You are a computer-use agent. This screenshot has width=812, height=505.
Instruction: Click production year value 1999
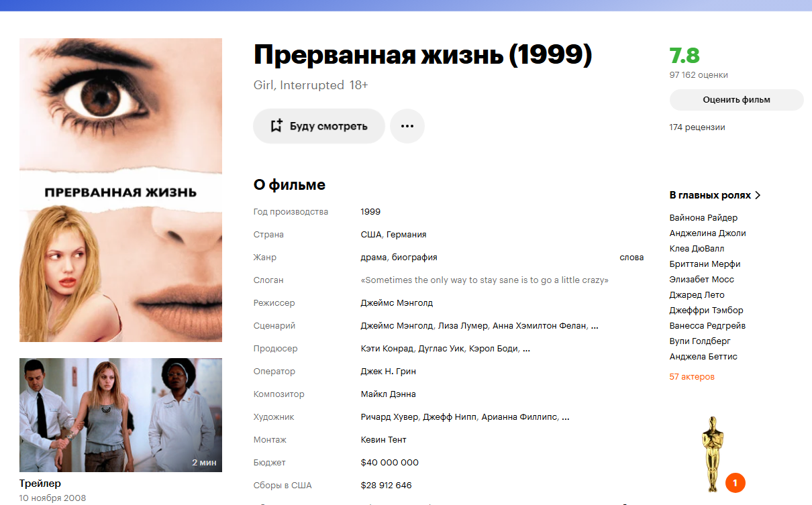(x=370, y=212)
